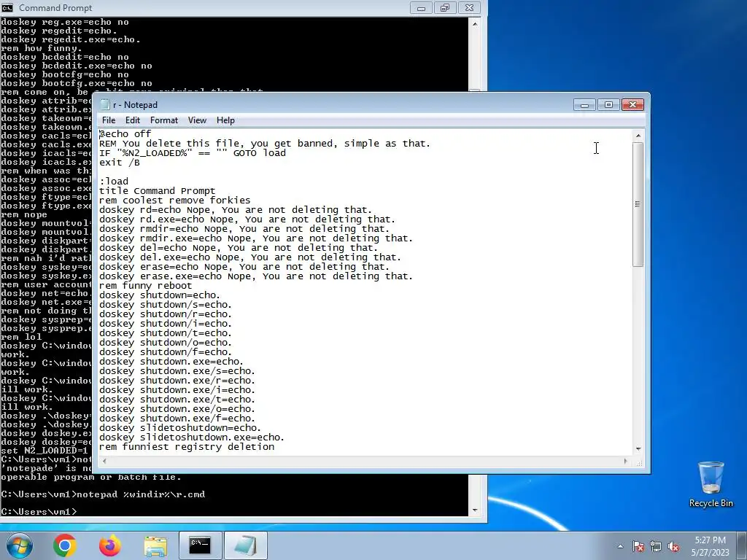The image size is (747, 560).
Task: Open the Notepad Edit menu
Action: (133, 120)
